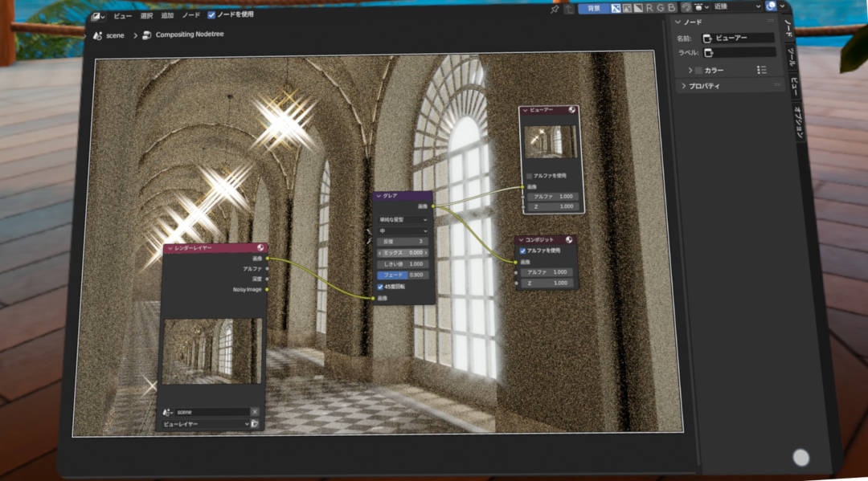
Task: Adjust アルファ value in the ビューアー node
Action: pyautogui.click(x=552, y=196)
